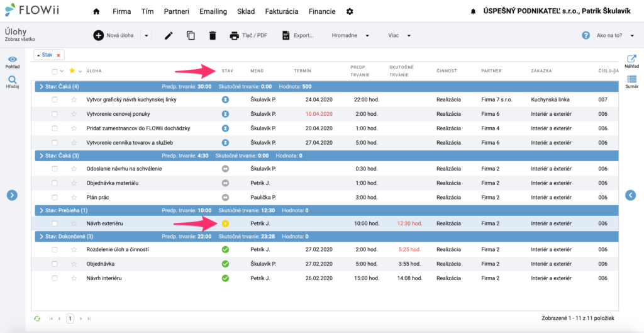This screenshot has height=333, width=644.
Task: Open user account ÚSPEŠNÝ PODNIKATEĽ s.r.o.
Action: tap(557, 11)
